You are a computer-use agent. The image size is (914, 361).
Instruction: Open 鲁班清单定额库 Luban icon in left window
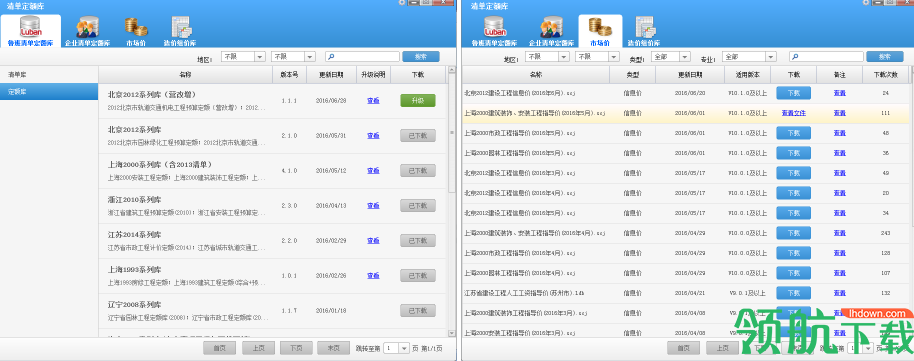[x=30, y=31]
